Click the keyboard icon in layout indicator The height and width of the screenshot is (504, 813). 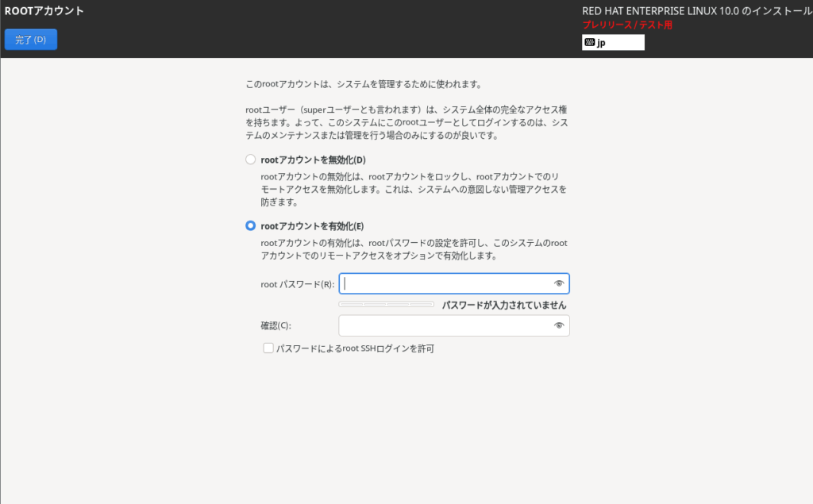[x=590, y=43]
